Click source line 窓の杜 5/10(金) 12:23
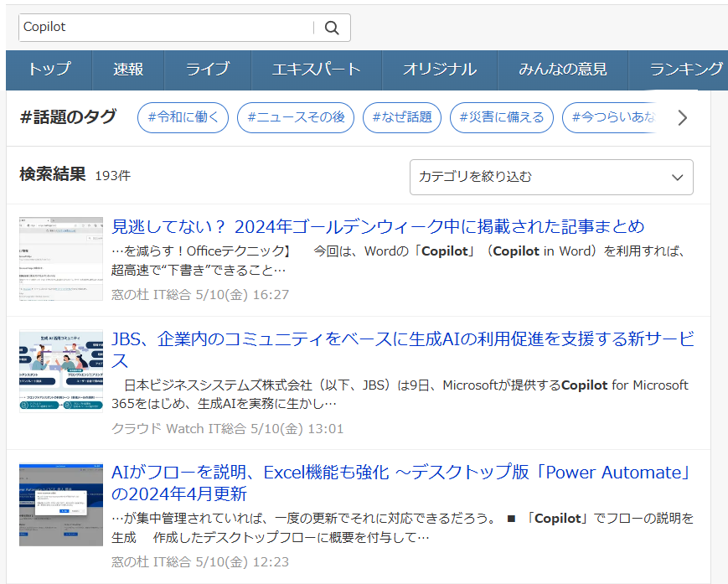 (200, 562)
